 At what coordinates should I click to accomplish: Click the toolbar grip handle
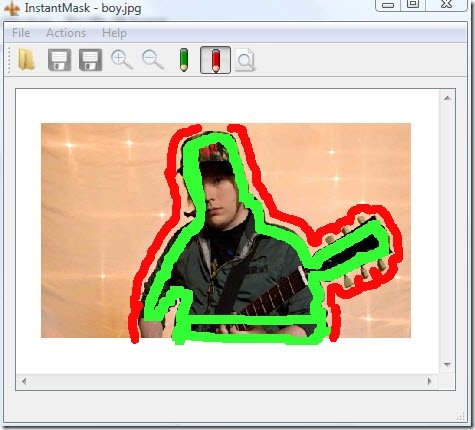click(9, 60)
